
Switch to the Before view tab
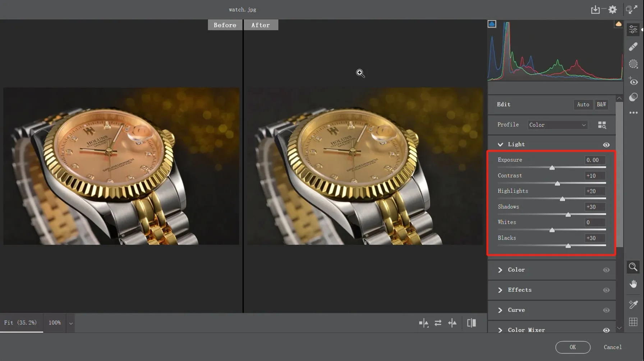pyautogui.click(x=225, y=25)
